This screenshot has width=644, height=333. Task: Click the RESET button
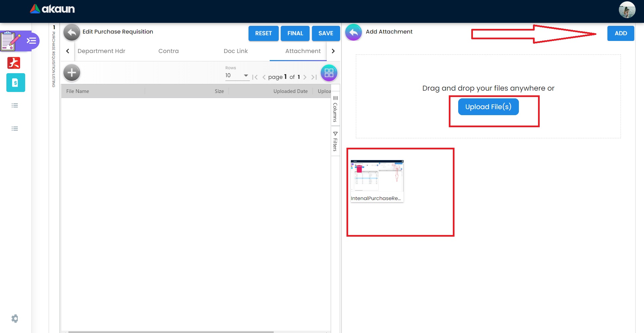click(264, 33)
